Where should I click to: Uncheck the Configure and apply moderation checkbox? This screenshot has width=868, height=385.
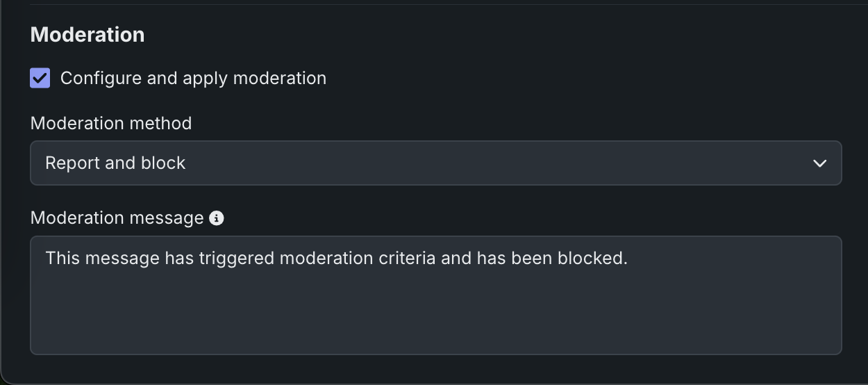[40, 78]
